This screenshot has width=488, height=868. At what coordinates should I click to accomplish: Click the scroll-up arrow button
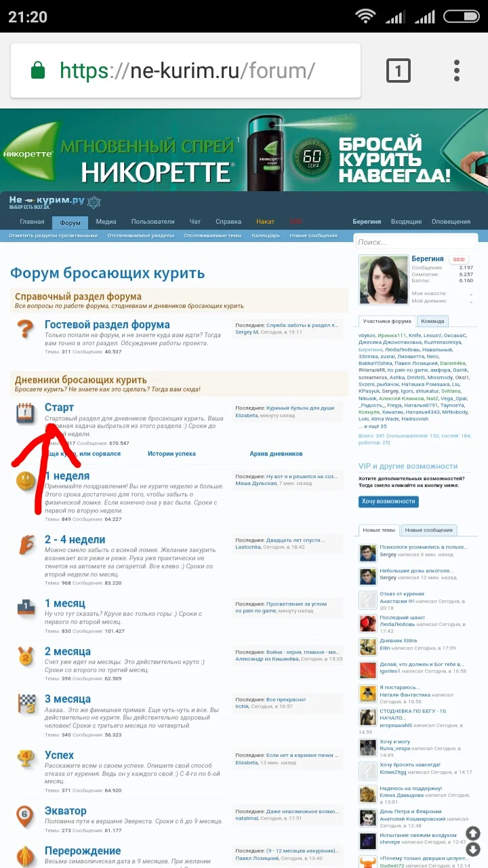(473, 833)
